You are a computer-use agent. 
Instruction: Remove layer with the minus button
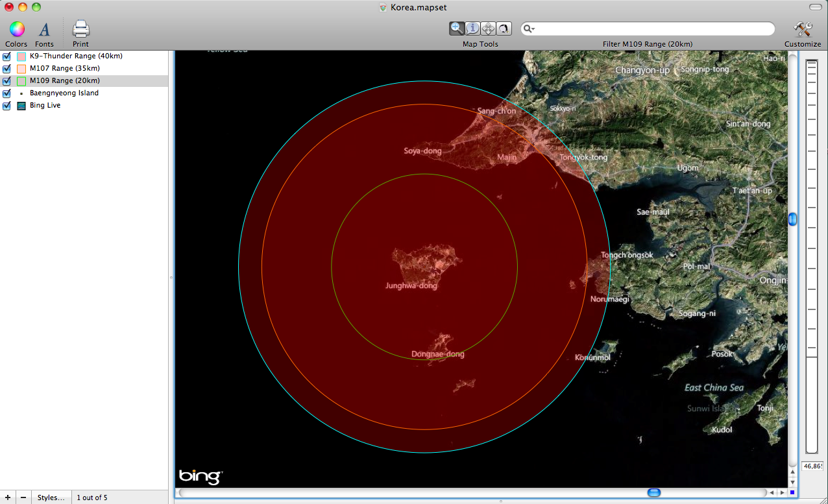[x=23, y=498]
